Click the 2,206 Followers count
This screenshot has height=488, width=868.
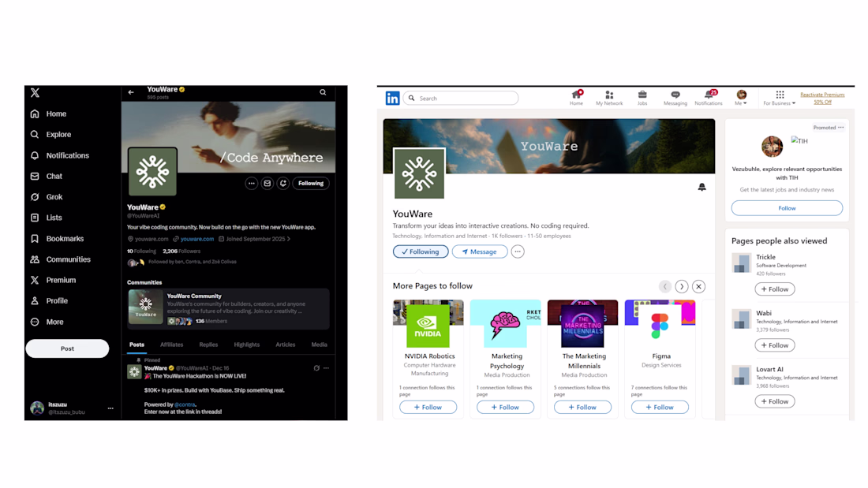181,251
